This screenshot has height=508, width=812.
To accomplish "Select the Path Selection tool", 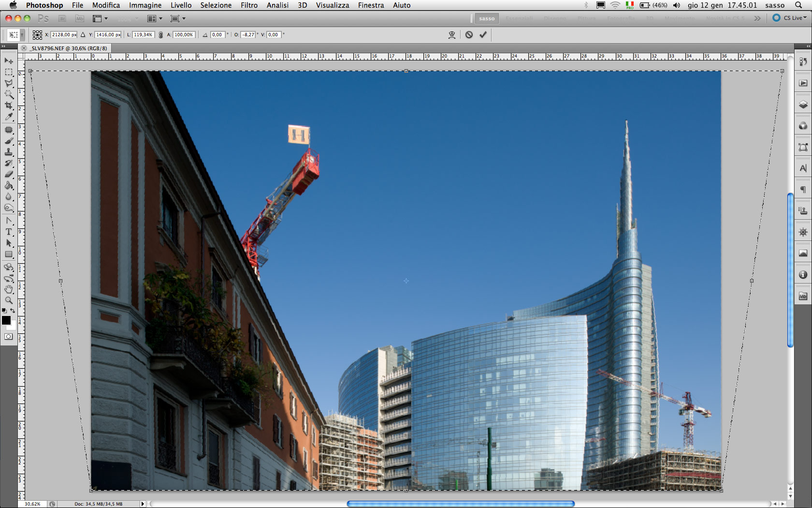I will click(x=9, y=243).
